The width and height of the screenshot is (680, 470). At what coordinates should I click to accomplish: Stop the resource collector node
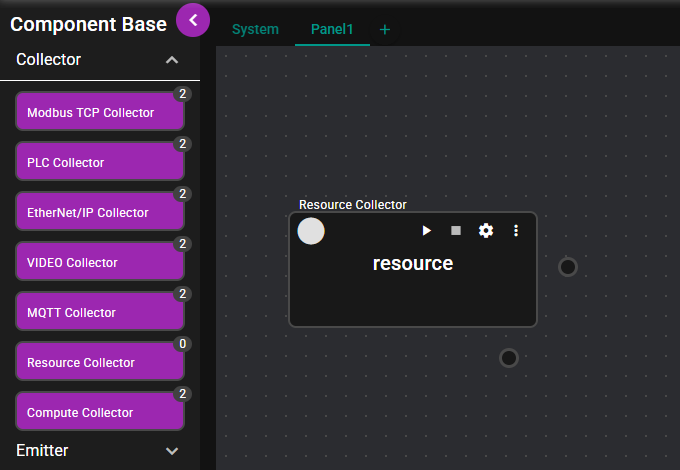456,231
